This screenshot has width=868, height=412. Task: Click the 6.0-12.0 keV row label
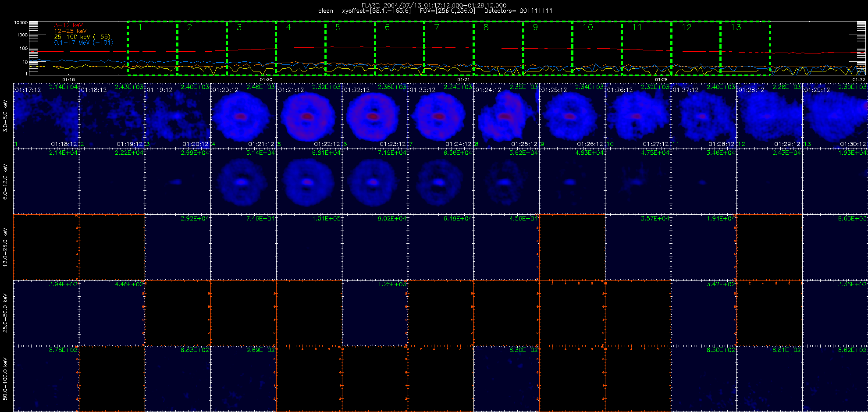[x=5, y=181]
